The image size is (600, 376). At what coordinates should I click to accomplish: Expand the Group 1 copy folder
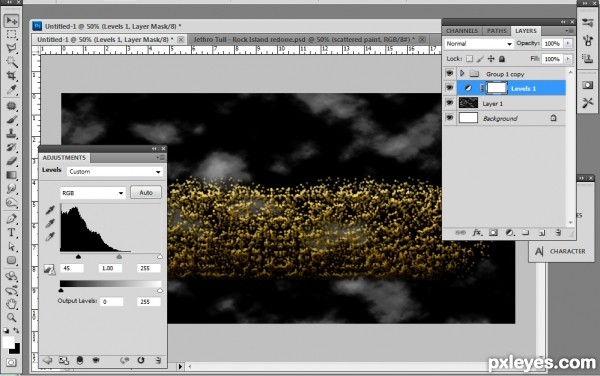pyautogui.click(x=462, y=73)
